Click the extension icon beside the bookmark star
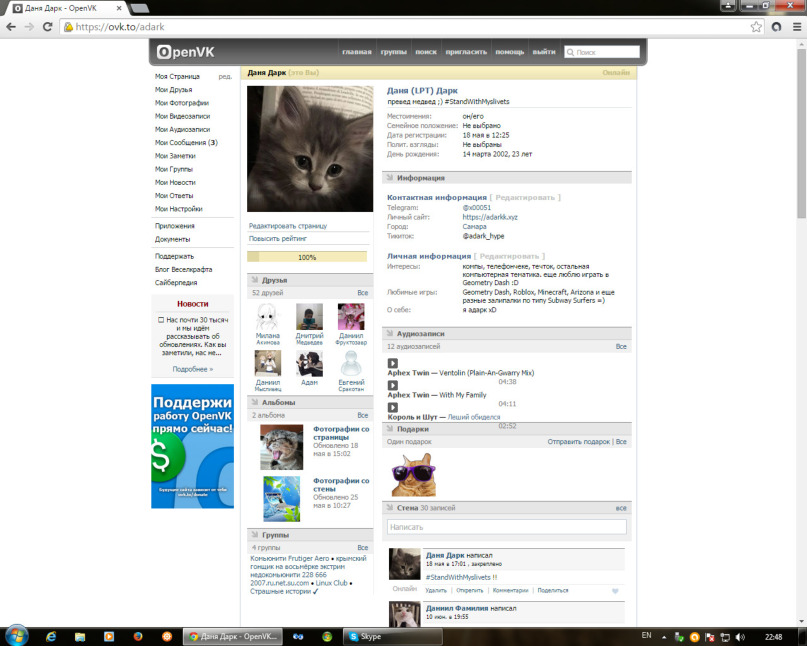The height and width of the screenshot is (646, 807). pyautogui.click(x=777, y=27)
